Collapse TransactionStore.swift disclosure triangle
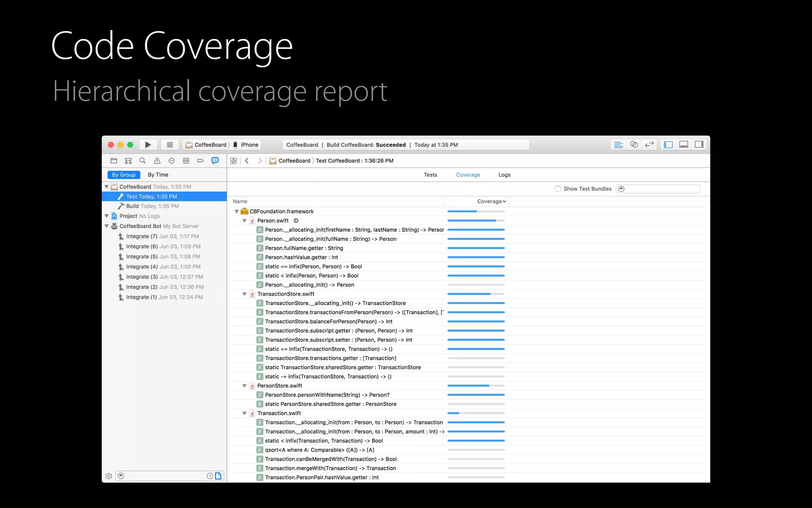This screenshot has height=508, width=812. coord(245,294)
